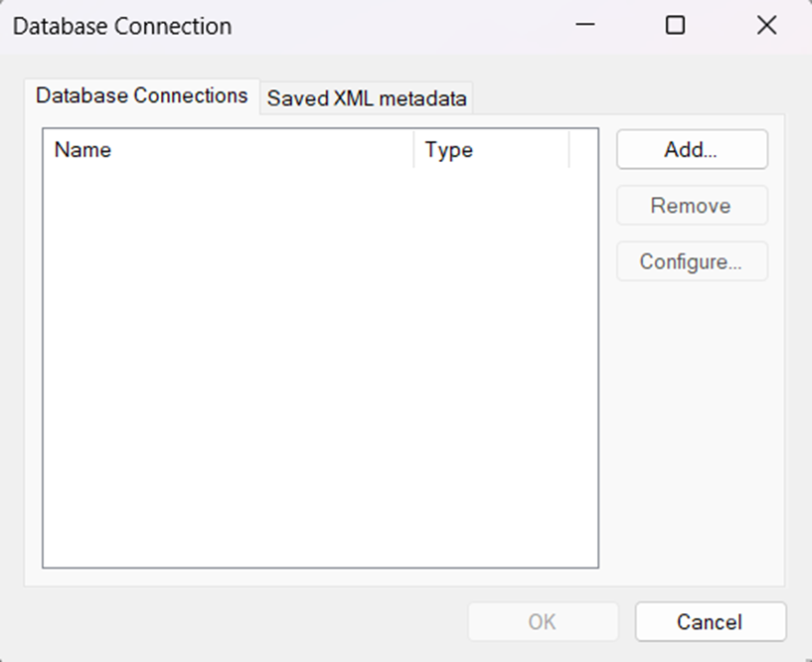The image size is (812, 662).
Task: Sort by the Name column header
Action: click(x=229, y=150)
